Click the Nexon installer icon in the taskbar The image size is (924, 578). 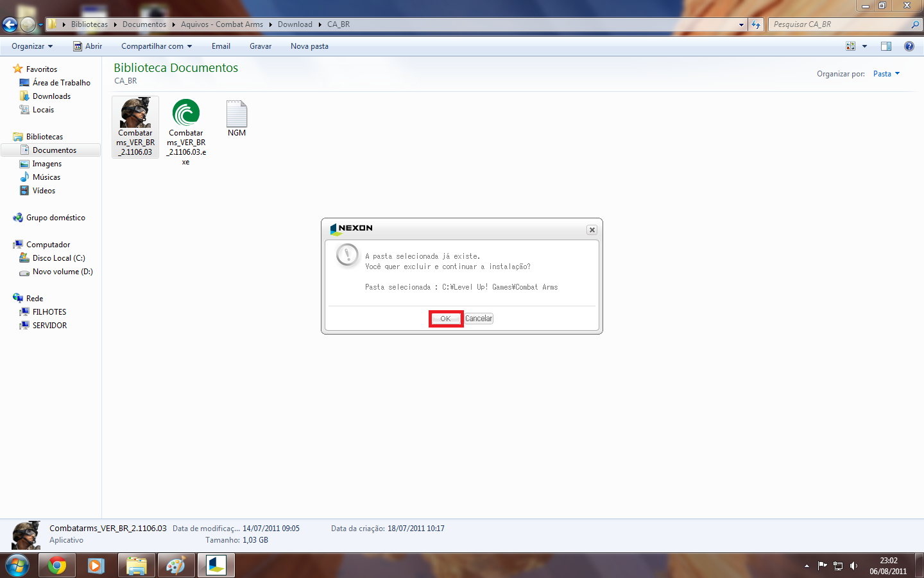216,565
